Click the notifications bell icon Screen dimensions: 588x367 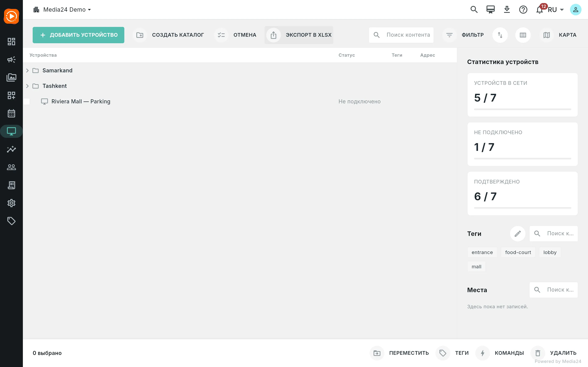point(539,10)
